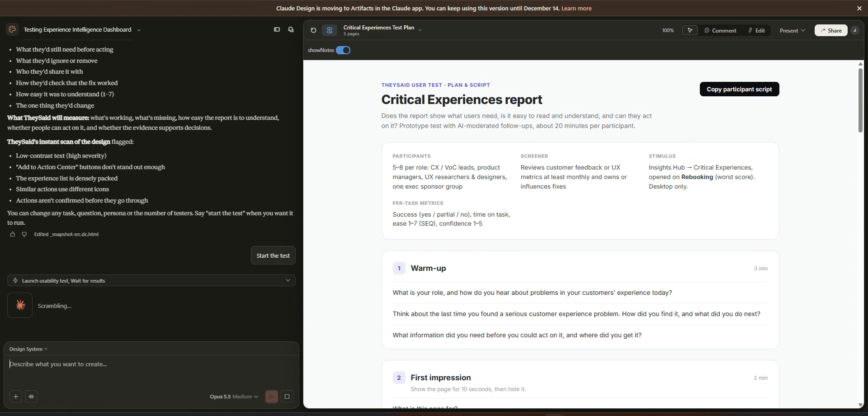Viewport: 868px width, 416px height.
Task: Click the bold Rebooking text in Stimulus
Action: (697, 177)
